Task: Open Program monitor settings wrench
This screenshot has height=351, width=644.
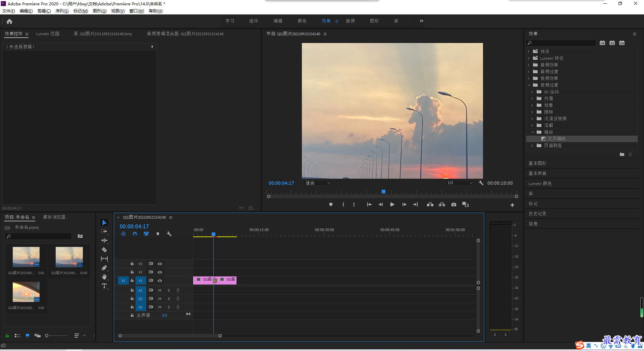Action: pos(481,183)
